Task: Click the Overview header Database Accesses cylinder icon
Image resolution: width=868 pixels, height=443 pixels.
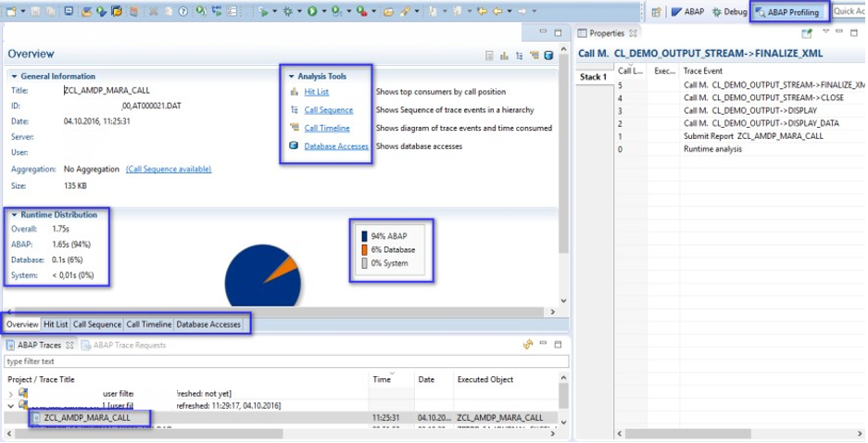Action: coord(548,56)
